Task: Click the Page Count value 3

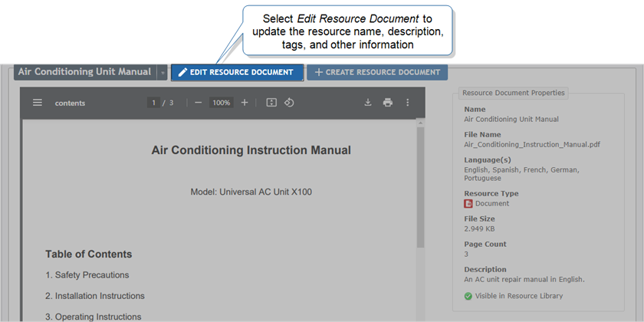Action: 466,255
